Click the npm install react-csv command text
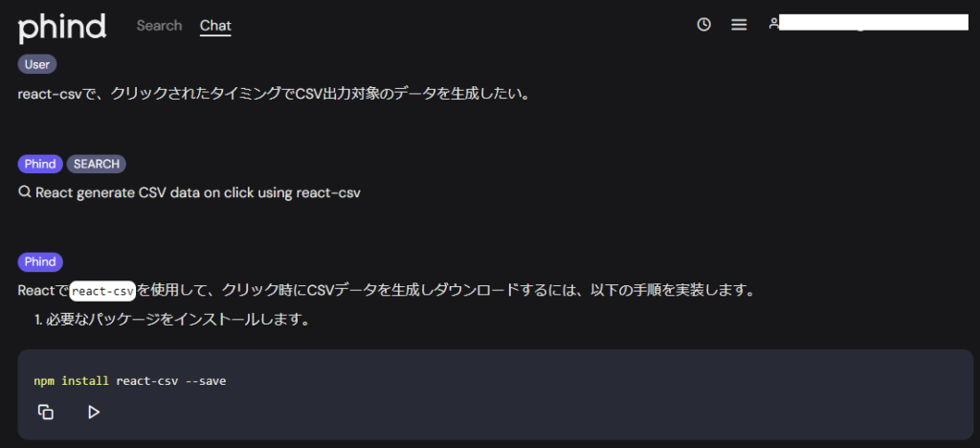The height and width of the screenshot is (448, 980). tap(130, 381)
